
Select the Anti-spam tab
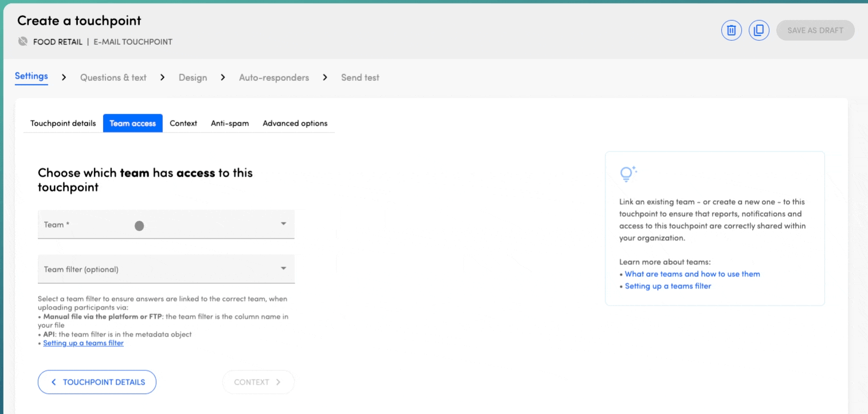[229, 123]
